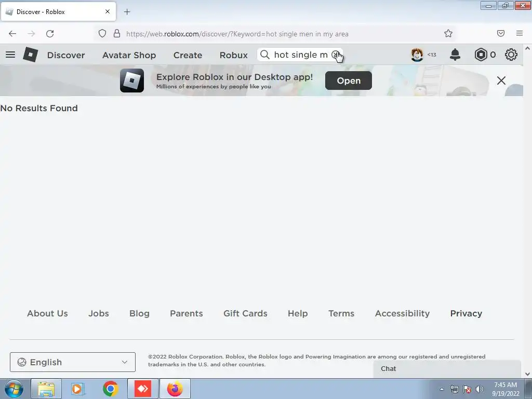Open the Blog footer link
This screenshot has width=532, height=399.
point(139,313)
